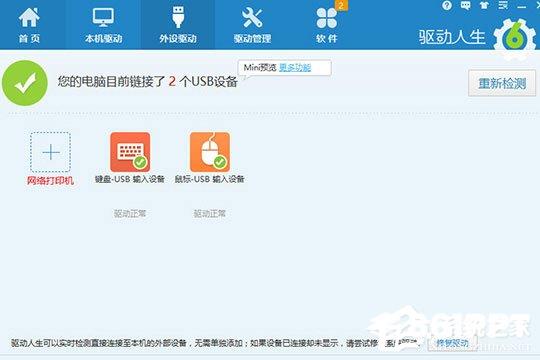
Task: Click the USB device count heading
Action: pyautogui.click(x=148, y=82)
